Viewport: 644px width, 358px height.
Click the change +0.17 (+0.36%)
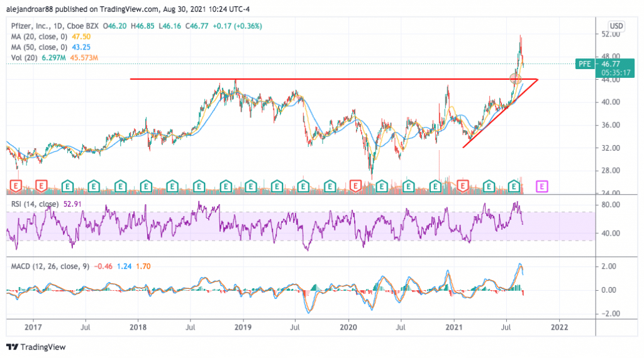pos(237,26)
